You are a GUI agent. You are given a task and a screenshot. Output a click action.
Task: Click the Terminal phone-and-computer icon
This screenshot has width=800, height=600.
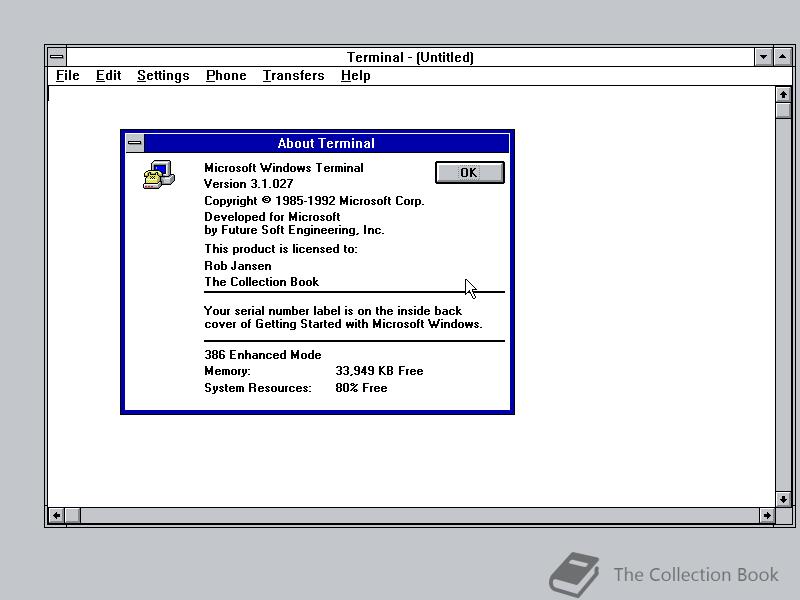tap(159, 174)
